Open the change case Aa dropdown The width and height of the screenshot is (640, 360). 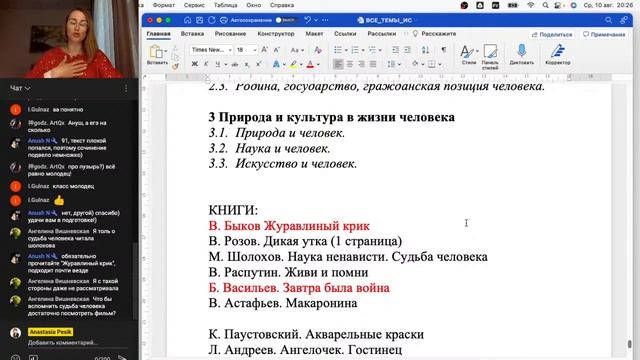pyautogui.click(x=297, y=50)
